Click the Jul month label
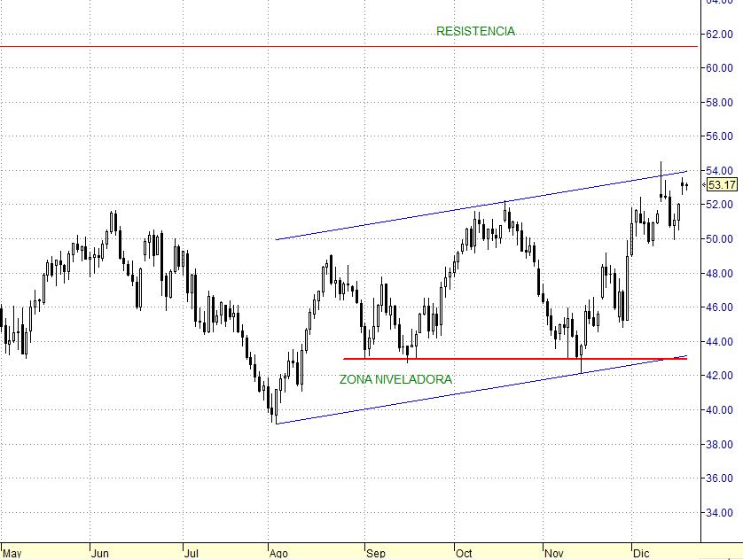The height and width of the screenshot is (560, 743). (191, 554)
